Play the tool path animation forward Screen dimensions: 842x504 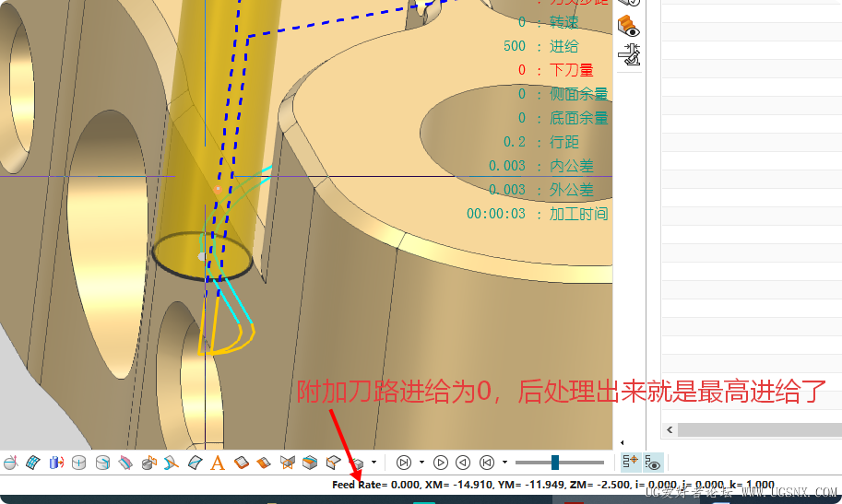[440, 463]
